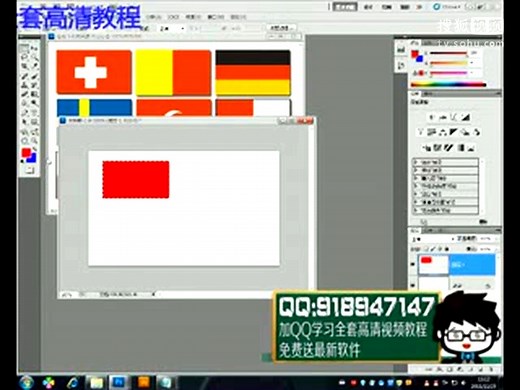Click the blue background color in toolbar

click(32, 159)
